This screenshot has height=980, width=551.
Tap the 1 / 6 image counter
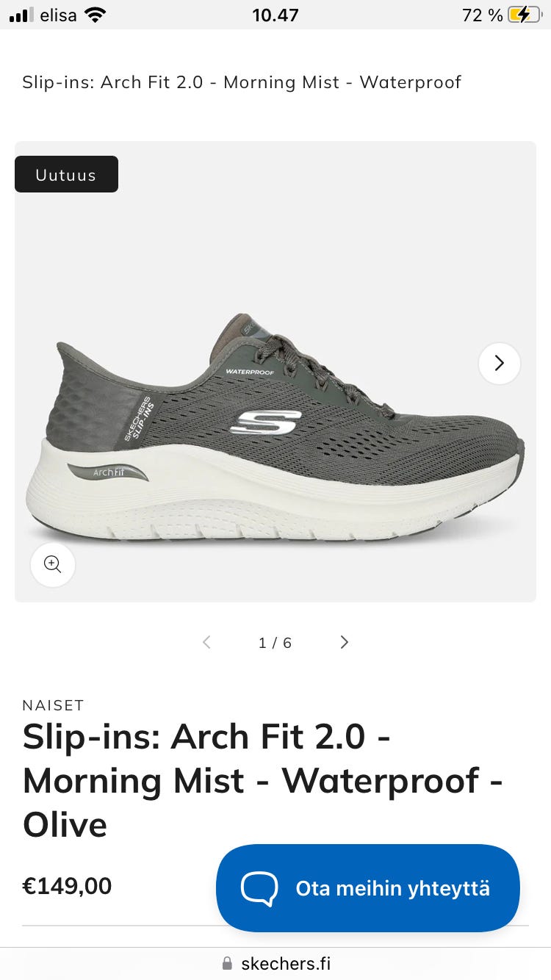tap(275, 643)
